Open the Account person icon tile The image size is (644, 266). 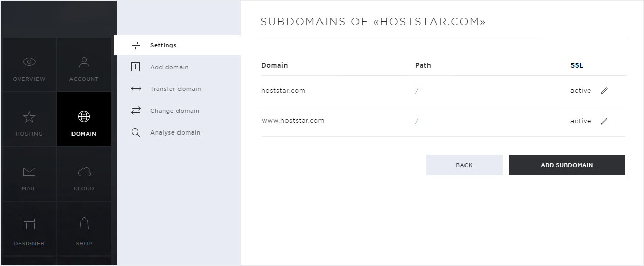point(84,64)
